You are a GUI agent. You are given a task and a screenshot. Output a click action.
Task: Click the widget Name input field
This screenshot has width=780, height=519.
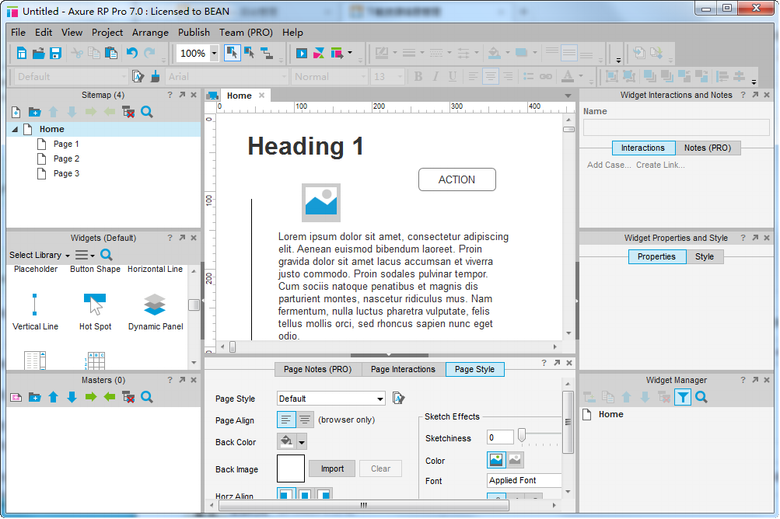point(676,127)
